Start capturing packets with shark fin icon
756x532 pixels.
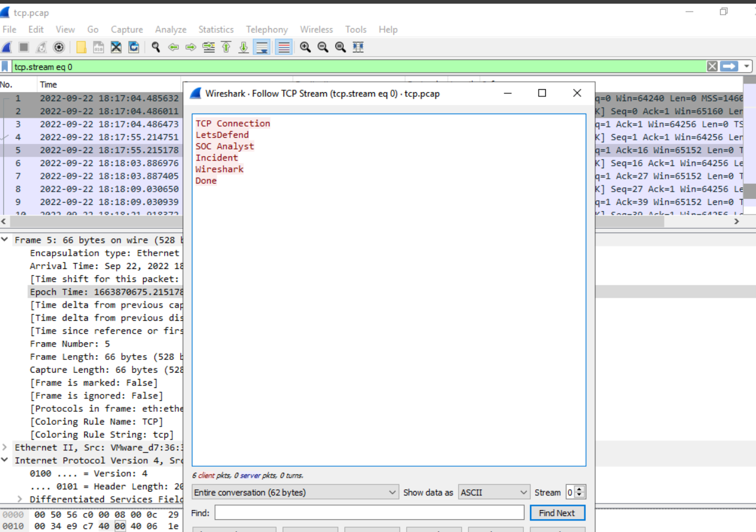(x=7, y=47)
